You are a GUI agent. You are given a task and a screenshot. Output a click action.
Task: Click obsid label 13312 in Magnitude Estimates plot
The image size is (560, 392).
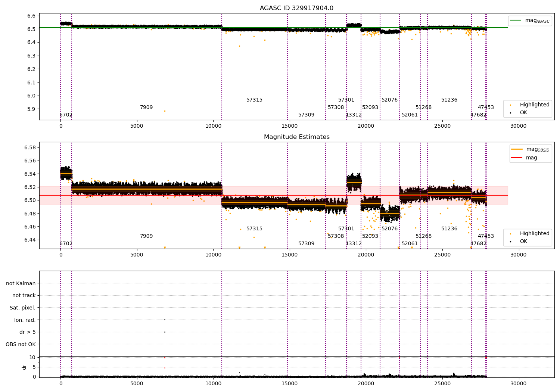point(354,244)
